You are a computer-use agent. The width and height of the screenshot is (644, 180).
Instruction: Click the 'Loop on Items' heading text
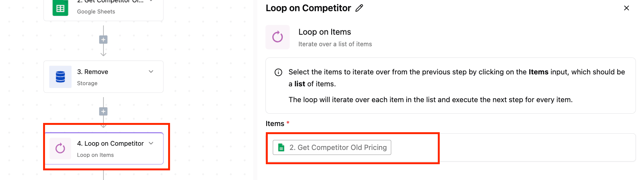click(x=325, y=32)
